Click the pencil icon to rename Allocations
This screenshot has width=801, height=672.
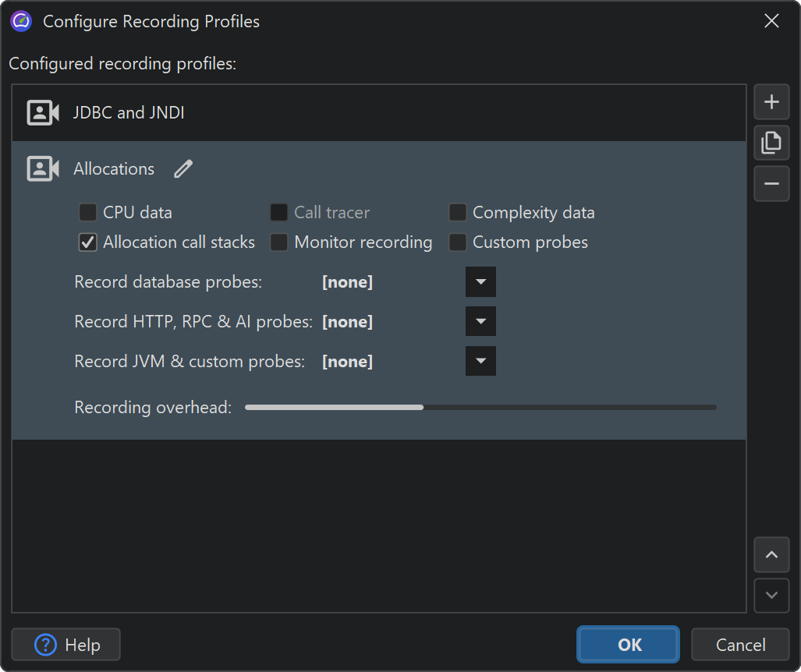[x=183, y=169]
